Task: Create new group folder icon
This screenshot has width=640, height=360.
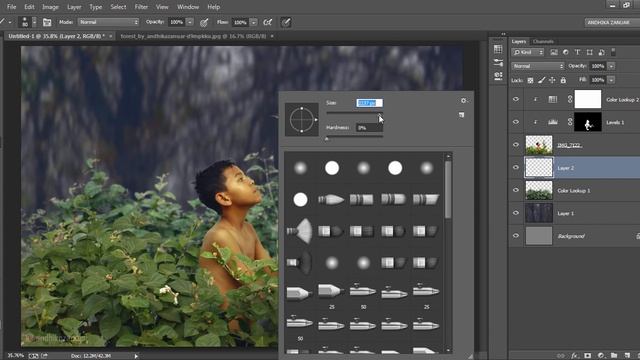Action: tap(614, 356)
